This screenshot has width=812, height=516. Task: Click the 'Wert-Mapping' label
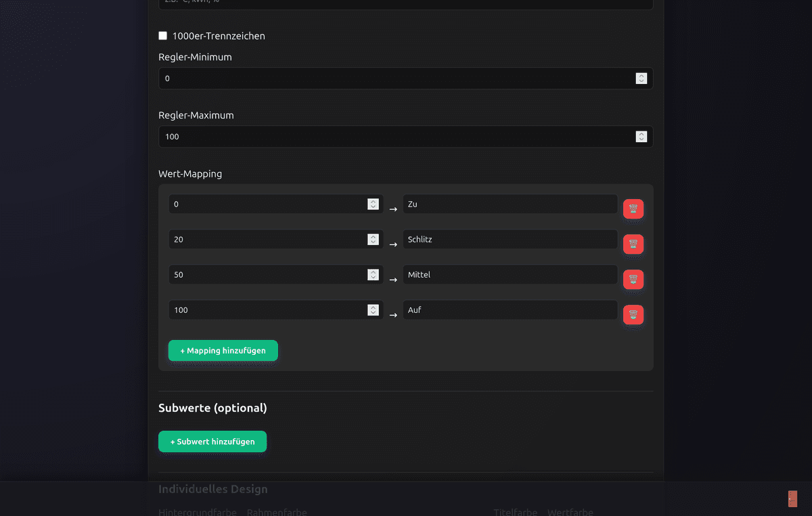point(190,173)
